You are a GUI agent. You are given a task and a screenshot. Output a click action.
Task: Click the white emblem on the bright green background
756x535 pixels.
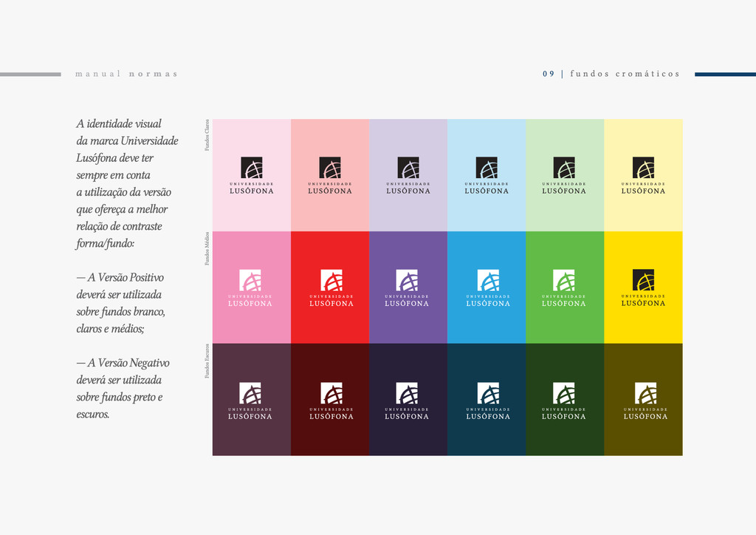click(x=564, y=280)
